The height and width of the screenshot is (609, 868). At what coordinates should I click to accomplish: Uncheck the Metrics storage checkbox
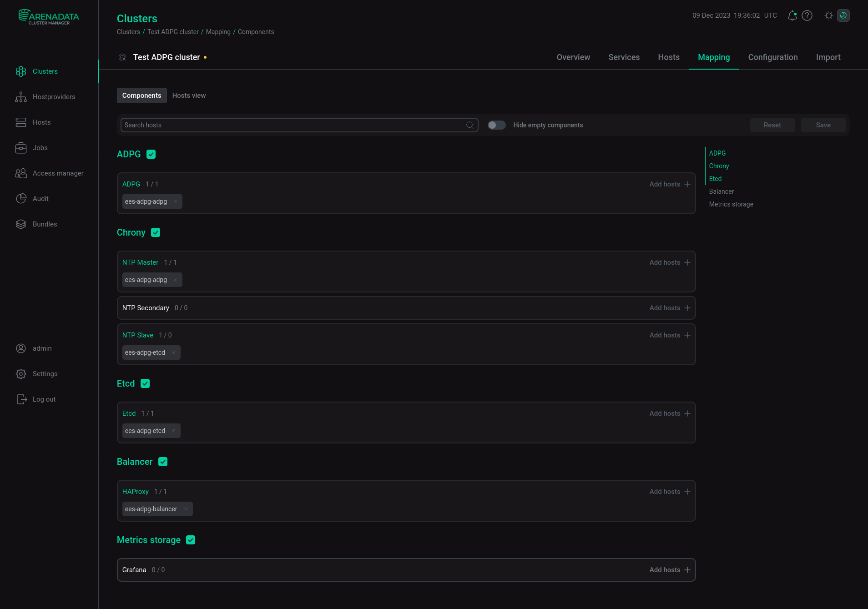tap(191, 540)
